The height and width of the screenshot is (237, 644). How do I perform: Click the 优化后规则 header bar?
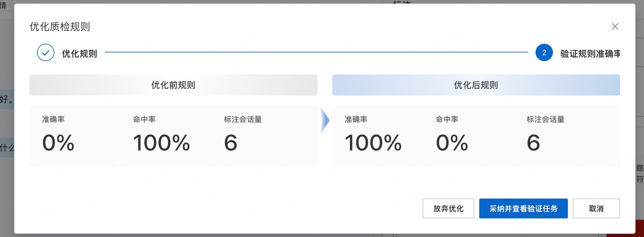click(x=476, y=85)
